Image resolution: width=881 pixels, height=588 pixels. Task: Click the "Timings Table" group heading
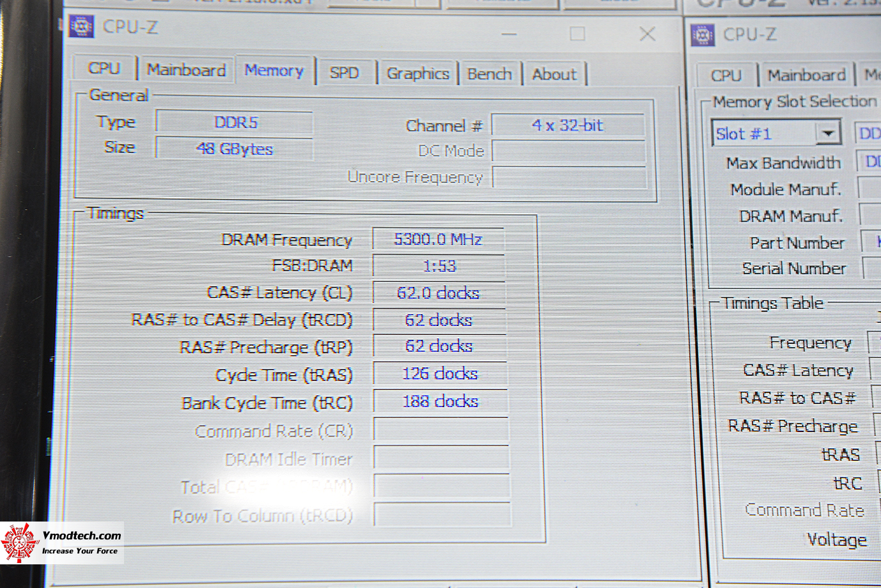[x=772, y=304]
